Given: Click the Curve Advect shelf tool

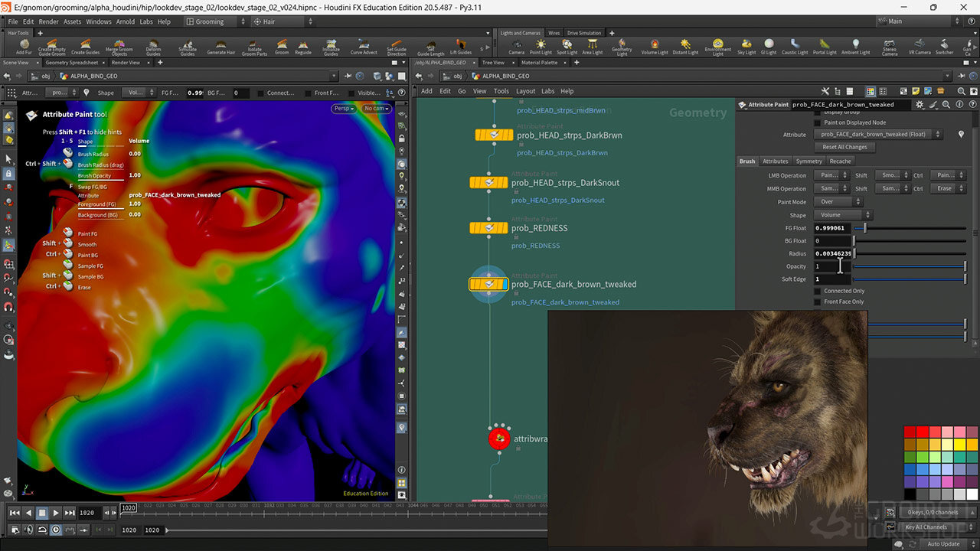Looking at the screenshot, I should (x=364, y=46).
